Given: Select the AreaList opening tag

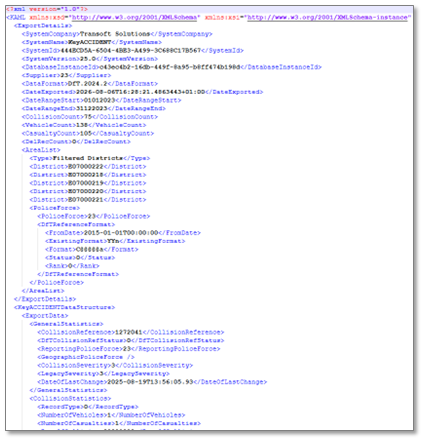Looking at the screenshot, I should [41, 150].
